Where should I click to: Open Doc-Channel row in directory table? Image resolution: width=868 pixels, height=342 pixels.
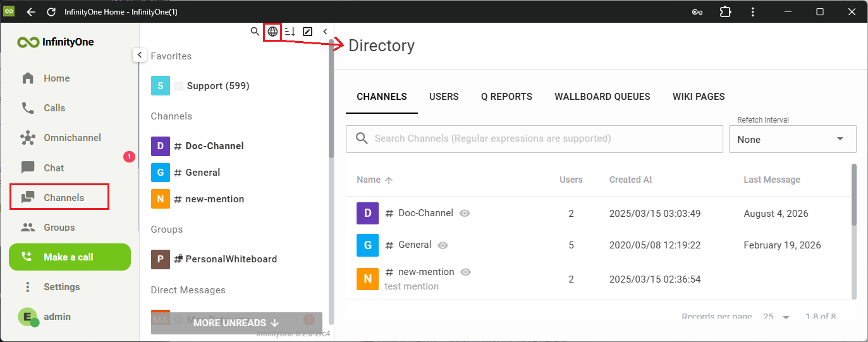(x=599, y=214)
